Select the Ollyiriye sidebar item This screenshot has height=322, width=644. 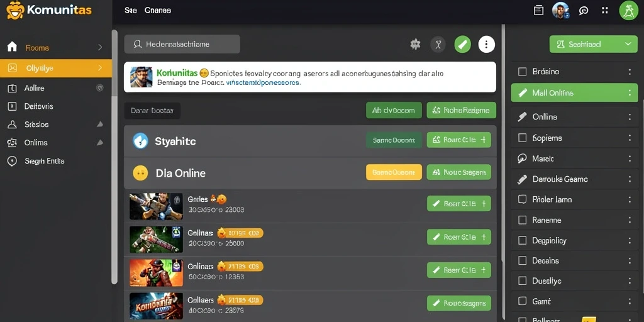click(56, 68)
